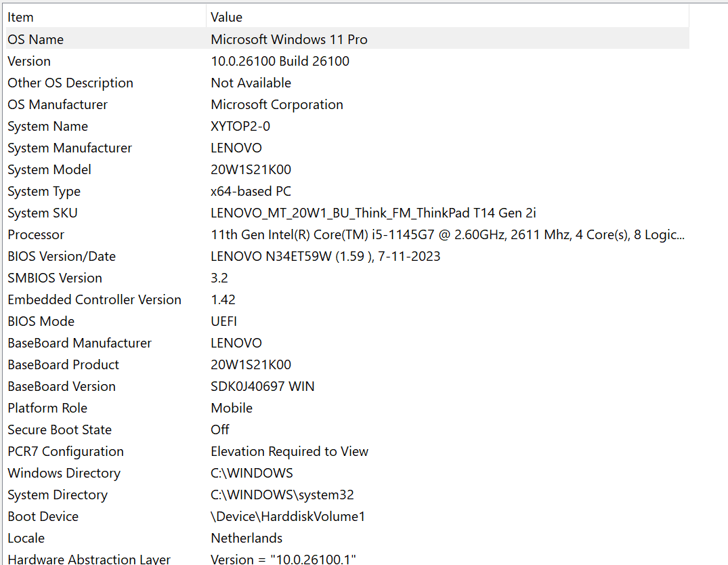Click Microsoft Corporation value
This screenshot has height=565, width=728.
click(x=277, y=104)
